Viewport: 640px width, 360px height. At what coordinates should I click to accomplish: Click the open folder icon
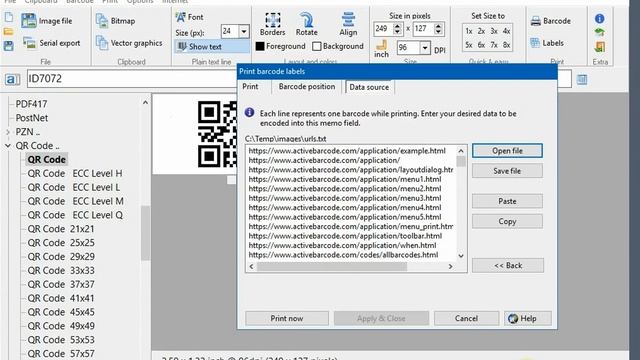[x=9, y=32]
